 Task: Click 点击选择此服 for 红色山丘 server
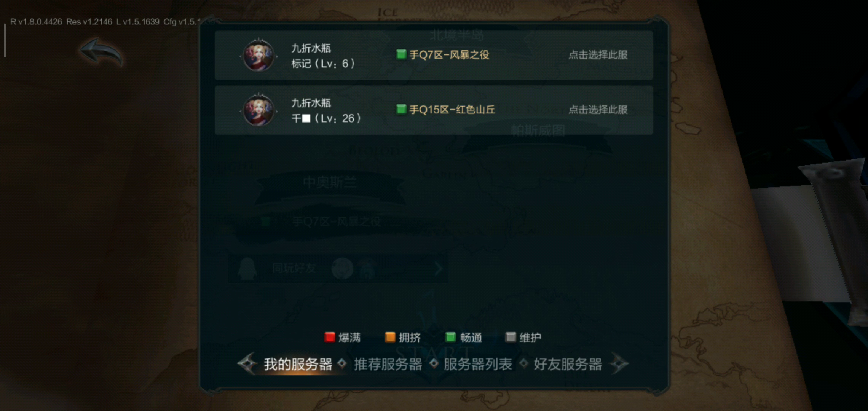[x=598, y=110]
